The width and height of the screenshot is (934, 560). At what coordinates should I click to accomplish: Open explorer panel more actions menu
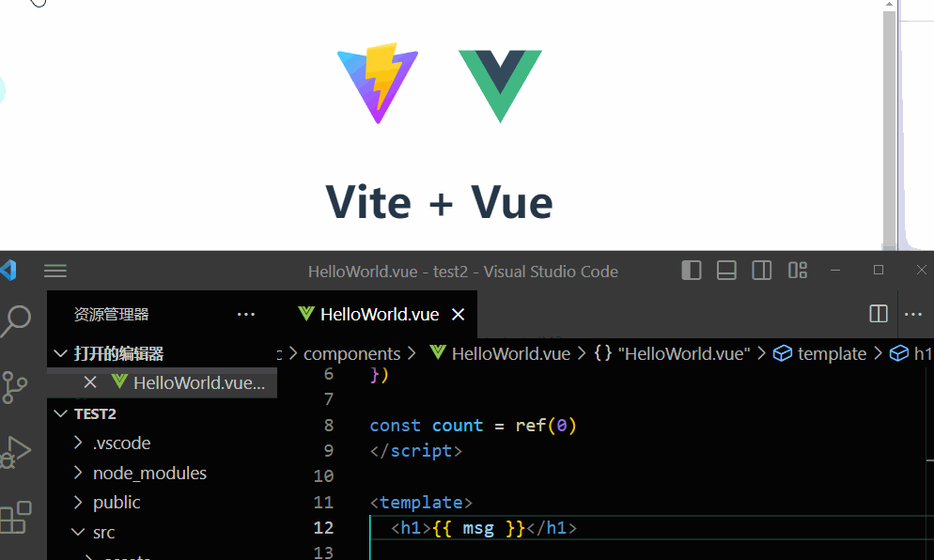click(246, 314)
